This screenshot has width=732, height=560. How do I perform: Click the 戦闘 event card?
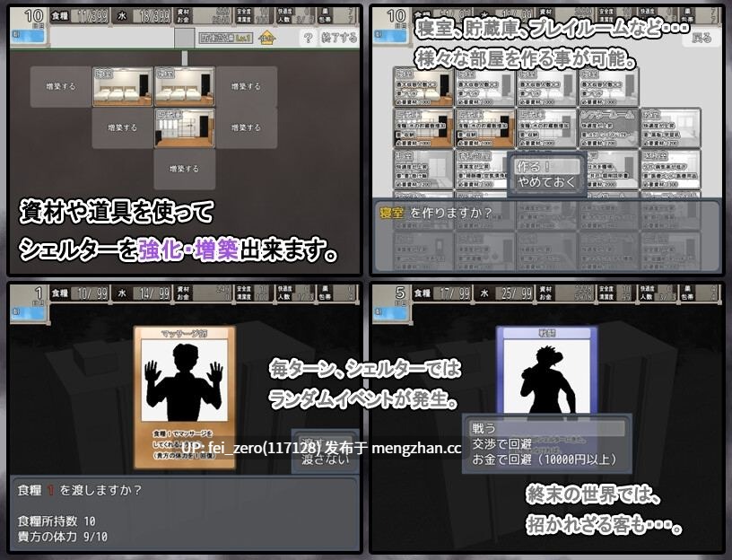(x=546, y=372)
